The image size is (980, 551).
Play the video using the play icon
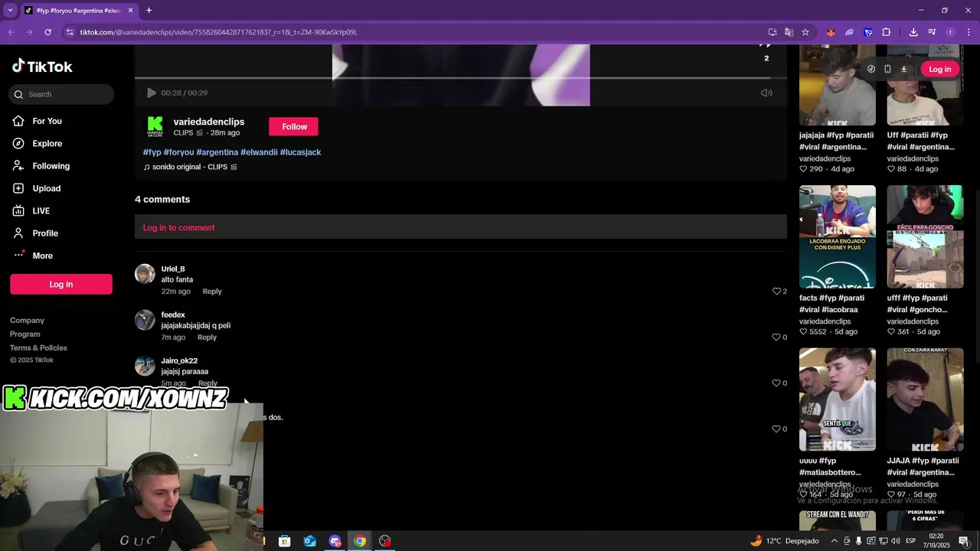point(151,93)
